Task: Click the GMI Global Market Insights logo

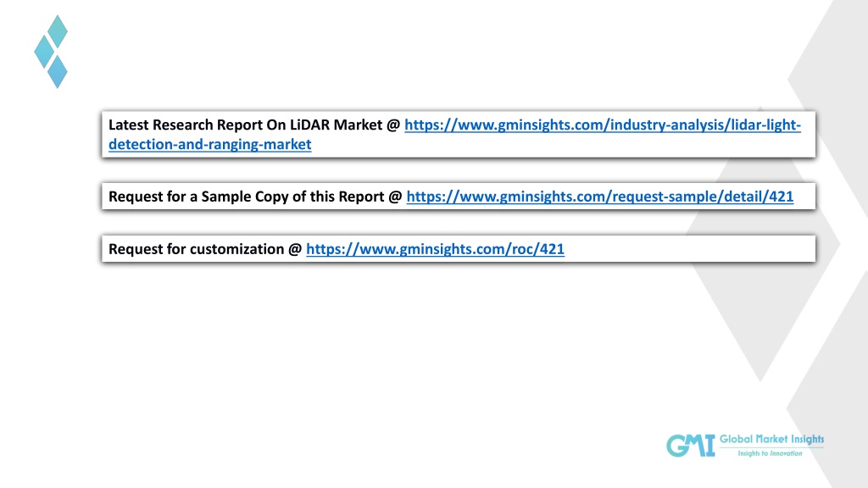Action: [744, 446]
